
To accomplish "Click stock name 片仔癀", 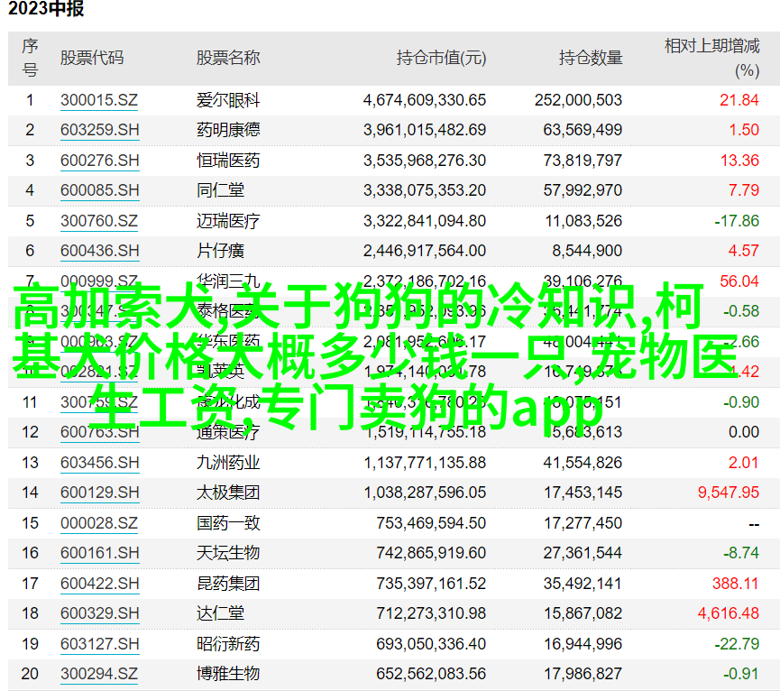I will tap(220, 251).
